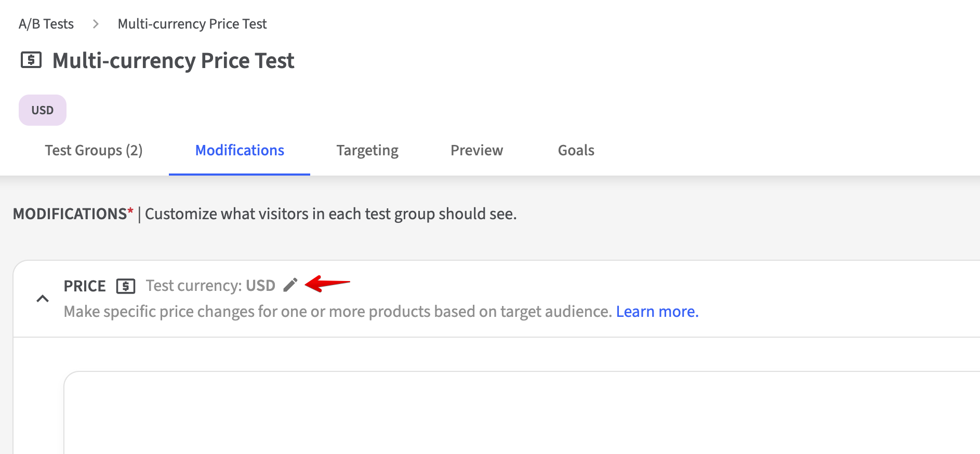
Task: Open the Preview tab
Action: [476, 150]
